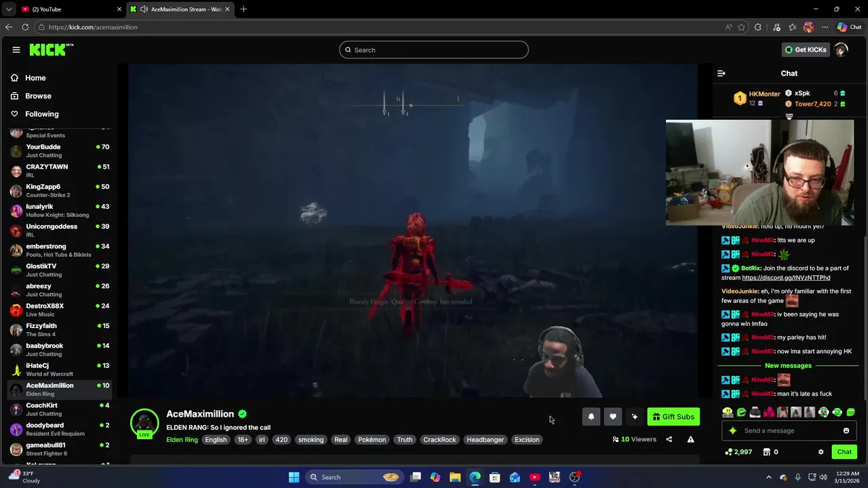Open Following in sidebar
868x488 pixels.
[42, 114]
